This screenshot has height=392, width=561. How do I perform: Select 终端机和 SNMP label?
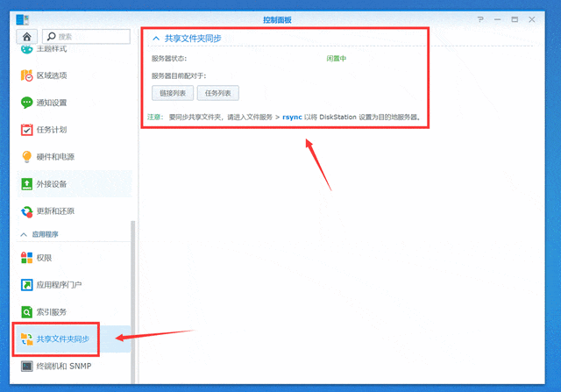64,367
